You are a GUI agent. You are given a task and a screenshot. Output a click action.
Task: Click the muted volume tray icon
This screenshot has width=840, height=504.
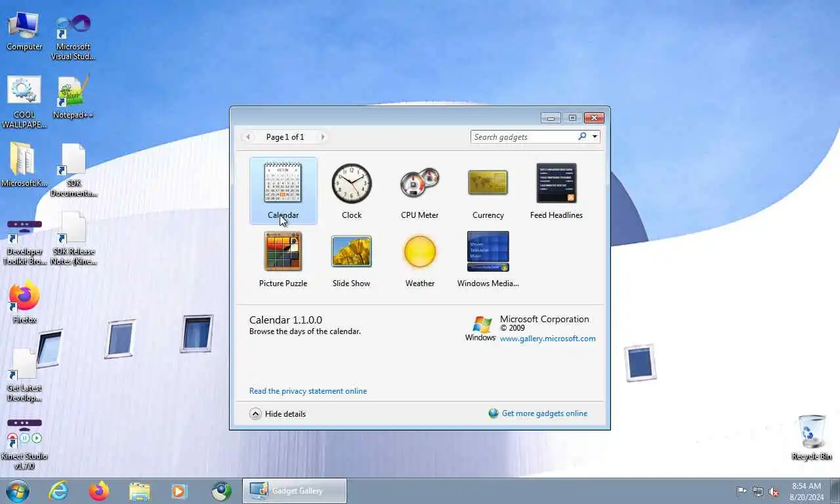[774, 492]
